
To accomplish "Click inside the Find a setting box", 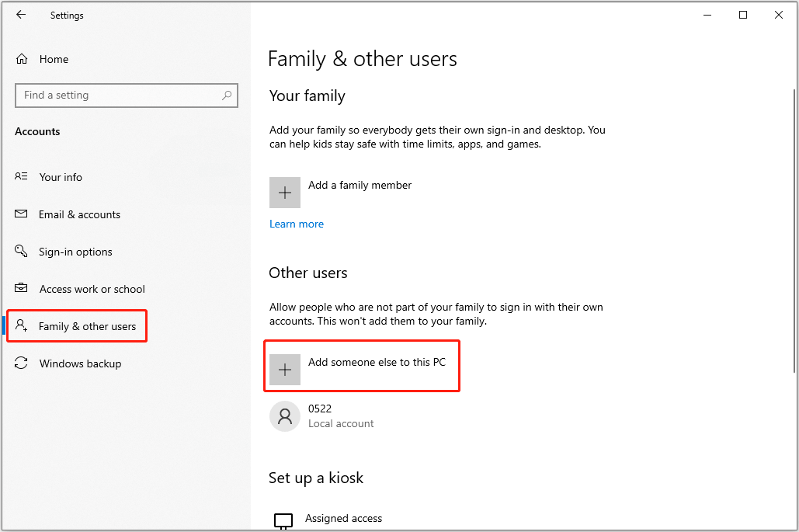I will pyautogui.click(x=116, y=95).
